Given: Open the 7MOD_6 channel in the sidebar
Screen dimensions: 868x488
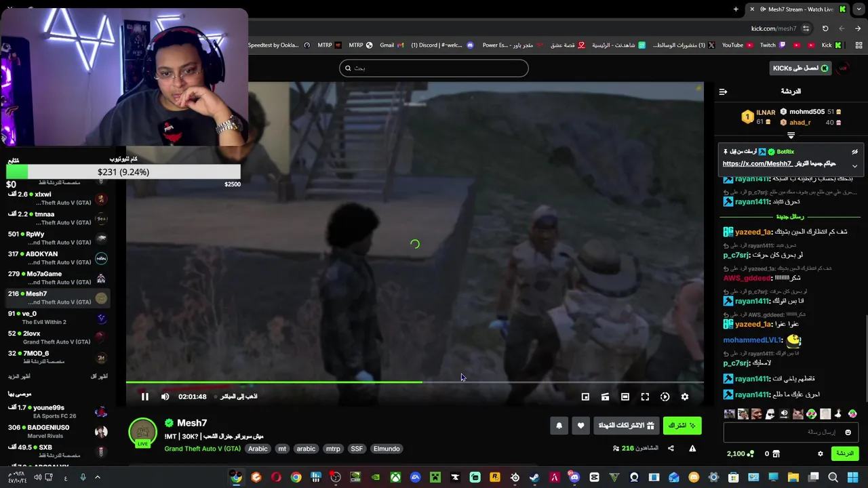Looking at the screenshot, I should pos(58,357).
